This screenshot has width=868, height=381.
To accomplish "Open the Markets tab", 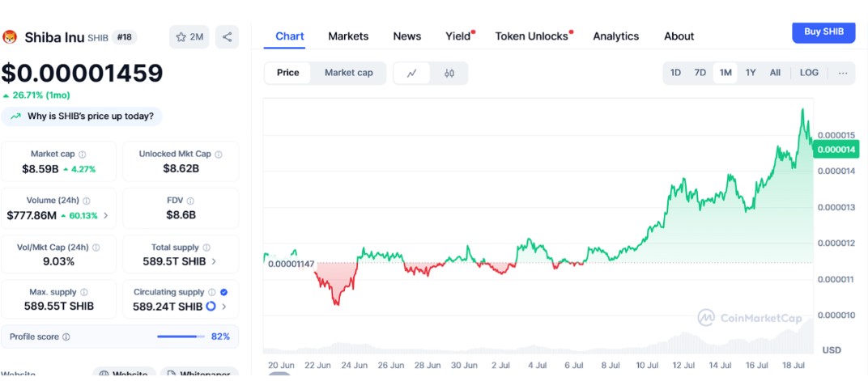I will point(348,36).
